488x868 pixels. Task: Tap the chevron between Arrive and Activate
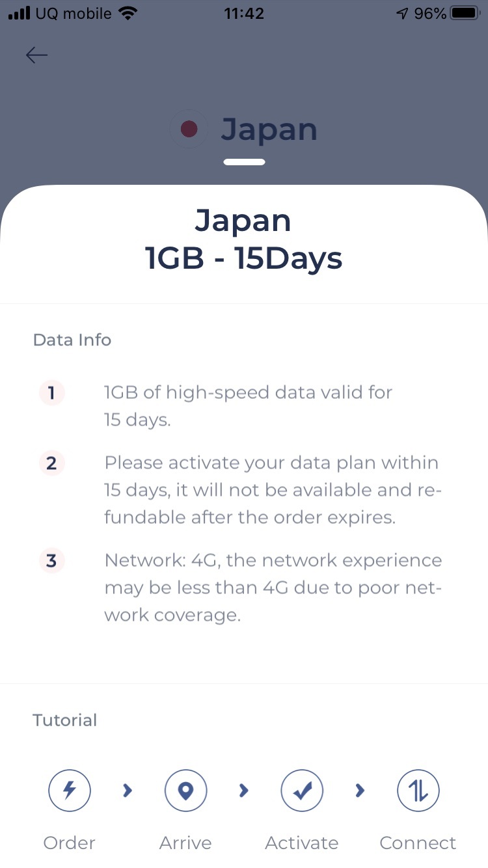244,791
